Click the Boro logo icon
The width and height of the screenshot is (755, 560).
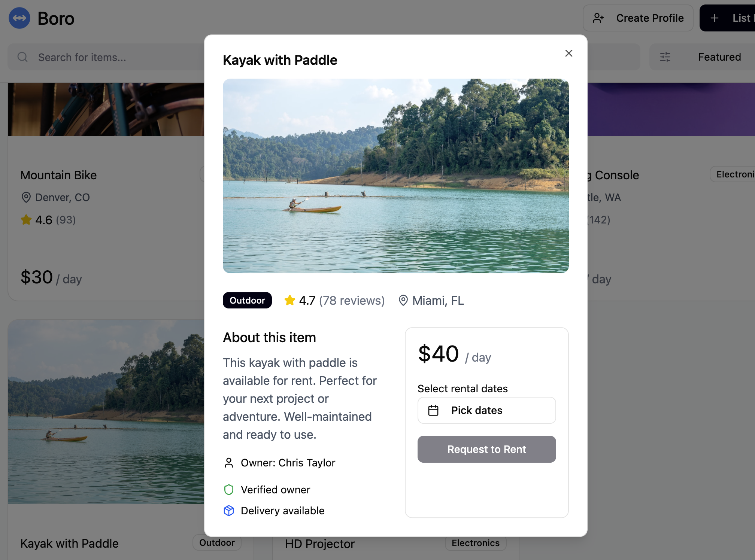pyautogui.click(x=19, y=18)
